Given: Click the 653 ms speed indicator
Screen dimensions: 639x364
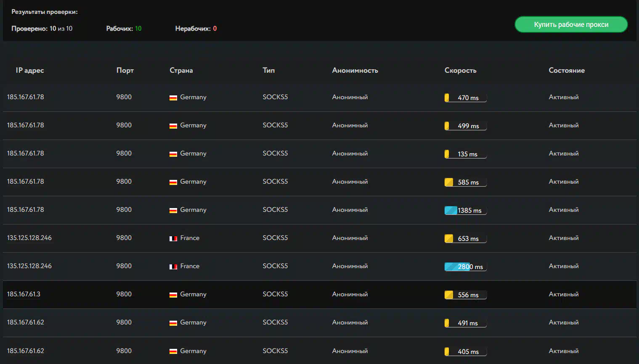Looking at the screenshot, I should [x=466, y=238].
